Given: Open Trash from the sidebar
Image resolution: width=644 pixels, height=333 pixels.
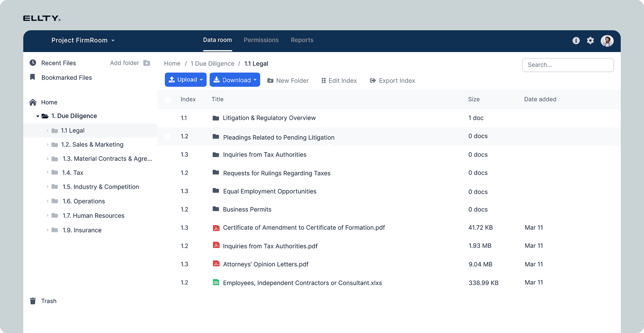Looking at the screenshot, I should (x=48, y=301).
